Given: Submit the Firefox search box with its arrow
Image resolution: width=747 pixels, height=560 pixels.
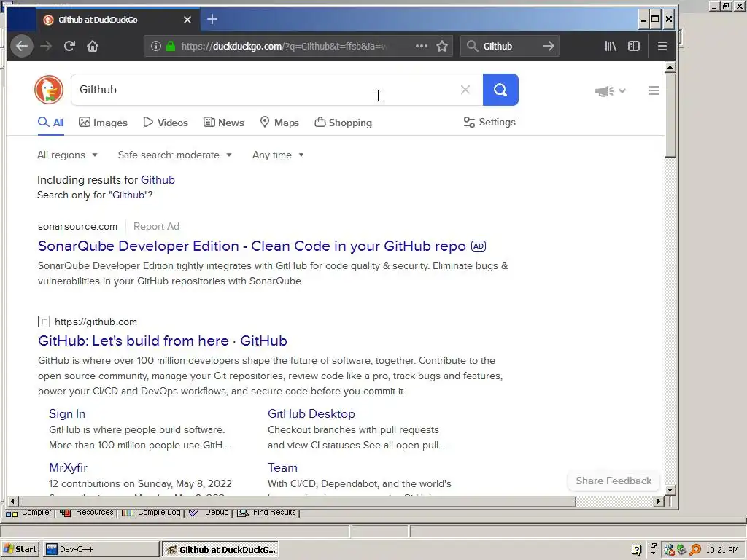Looking at the screenshot, I should 549,46.
